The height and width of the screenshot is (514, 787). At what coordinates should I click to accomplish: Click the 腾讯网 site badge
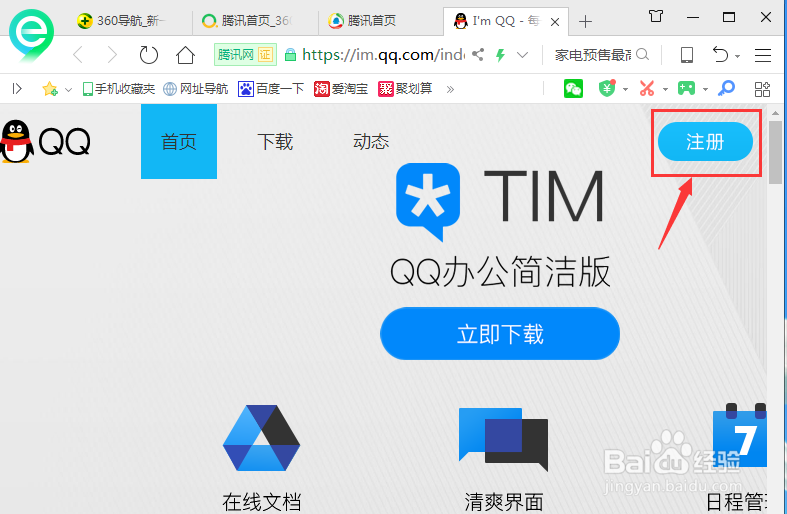245,55
